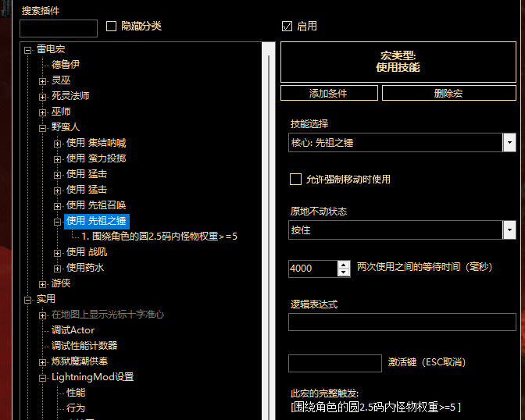The width and height of the screenshot is (525, 420).
Task: Select the 调试Actor tree item
Action: (73, 330)
